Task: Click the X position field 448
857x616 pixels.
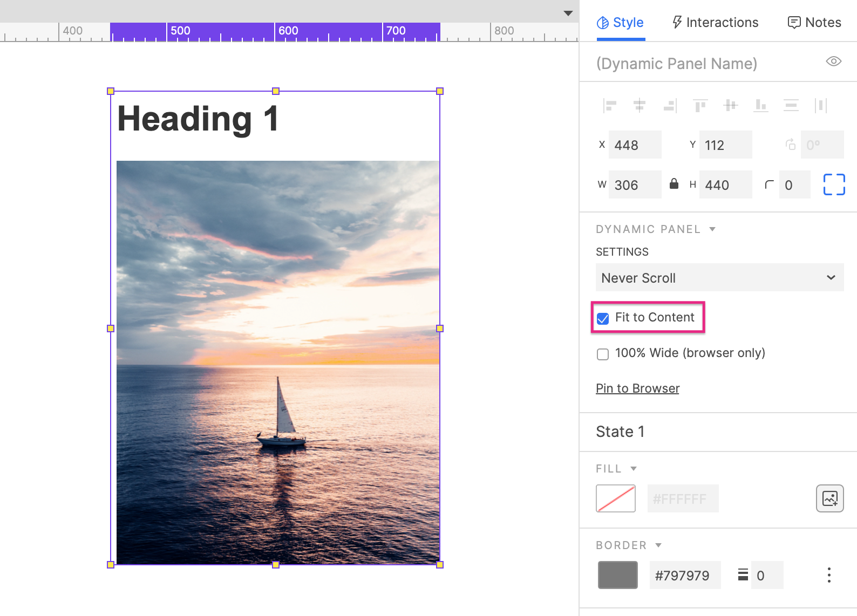Action: coord(635,145)
